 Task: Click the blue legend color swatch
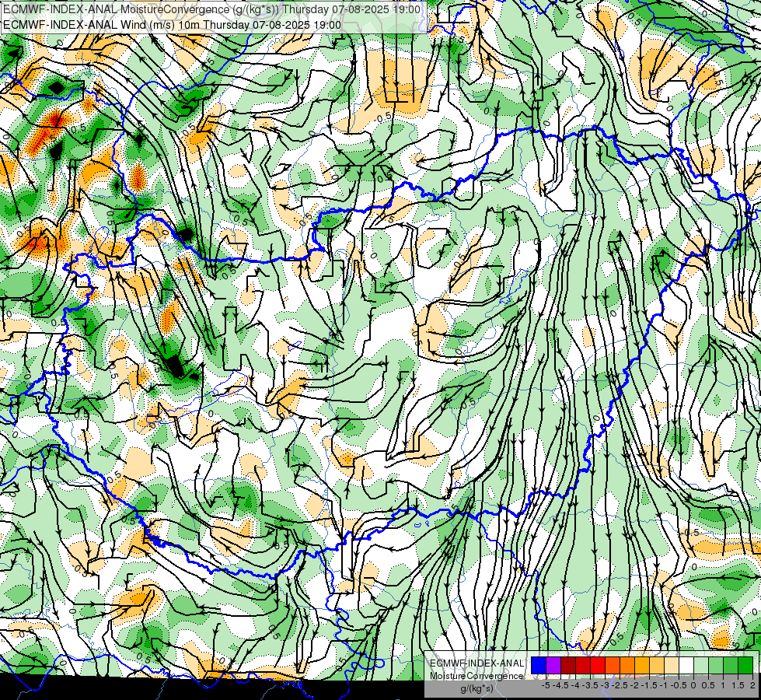(539, 665)
